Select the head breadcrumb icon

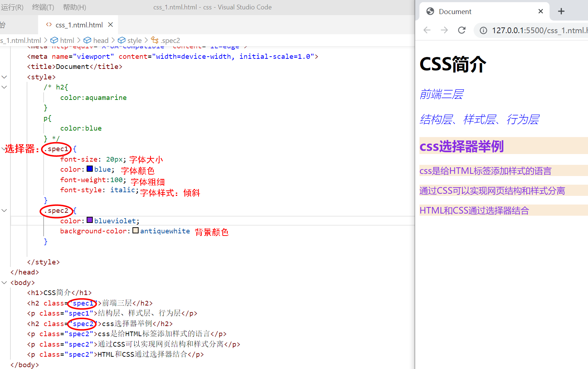tap(87, 40)
